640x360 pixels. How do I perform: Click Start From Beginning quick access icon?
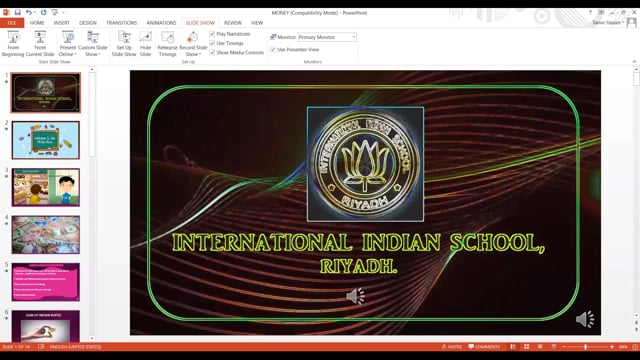[x=54, y=13]
